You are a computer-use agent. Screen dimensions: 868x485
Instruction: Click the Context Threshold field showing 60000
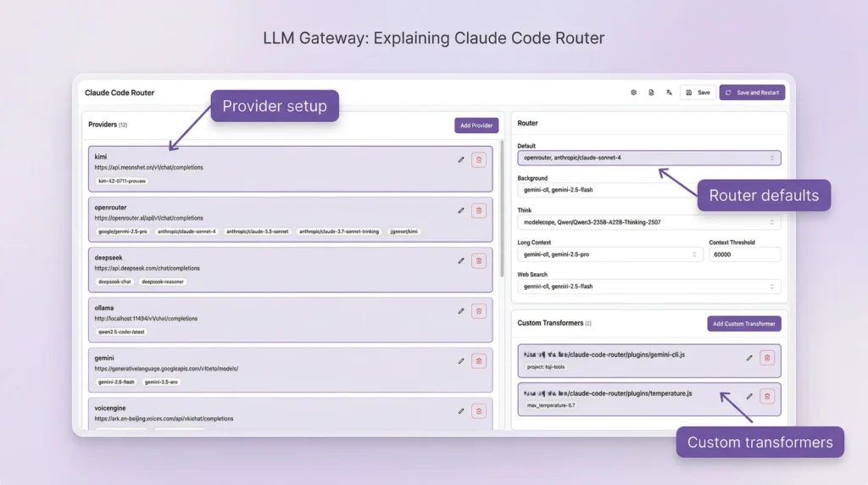[x=744, y=254]
